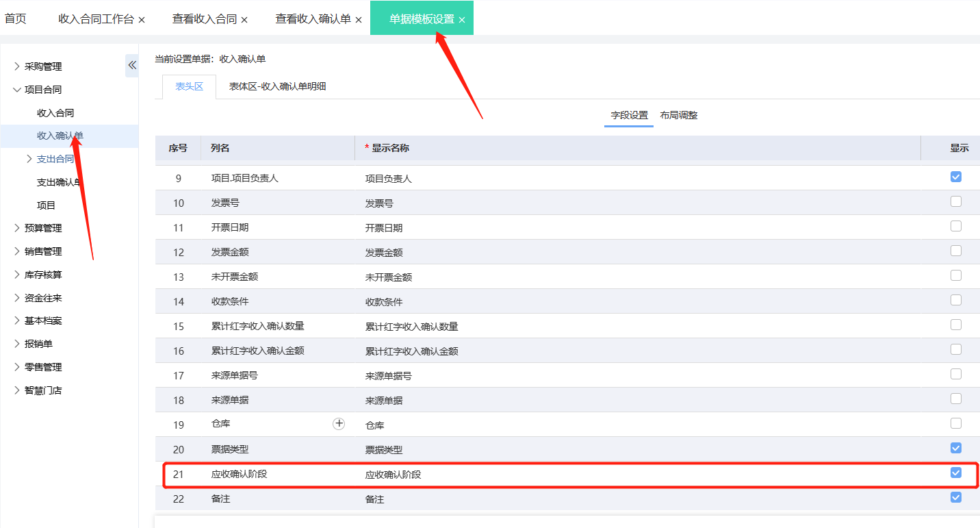Collapse the left sidebar with double-chevron icon
This screenshot has width=980, height=528.
132,66
